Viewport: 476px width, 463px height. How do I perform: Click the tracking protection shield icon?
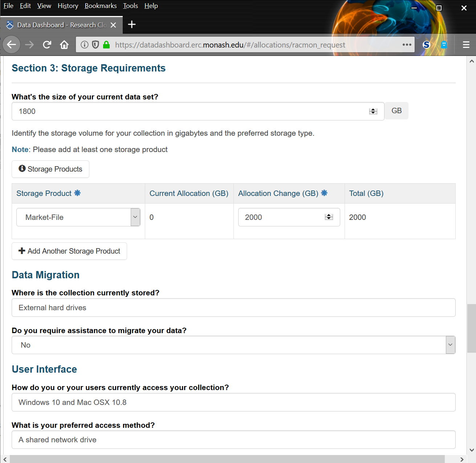(x=95, y=45)
